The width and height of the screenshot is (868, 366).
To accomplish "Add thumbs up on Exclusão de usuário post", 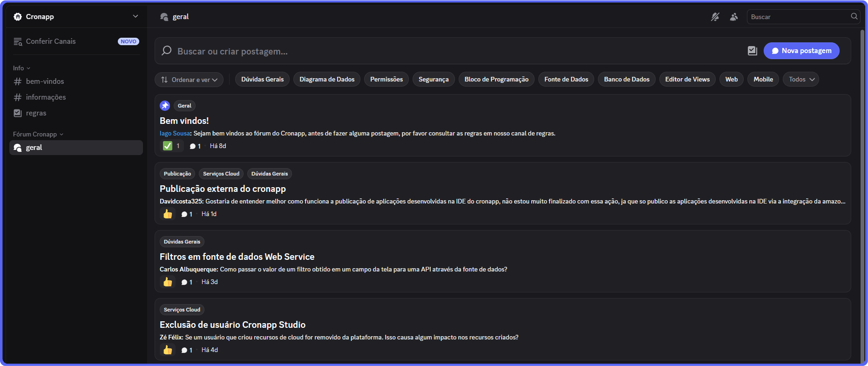I will click(x=168, y=350).
